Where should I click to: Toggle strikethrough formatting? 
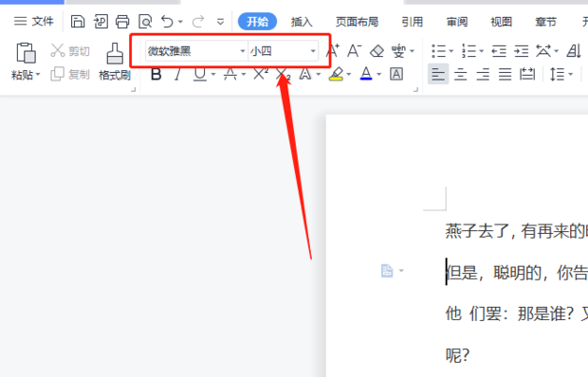pyautogui.click(x=230, y=74)
